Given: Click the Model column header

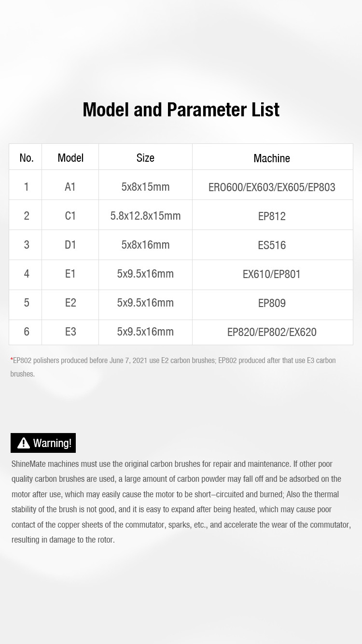Looking at the screenshot, I should [x=70, y=157].
